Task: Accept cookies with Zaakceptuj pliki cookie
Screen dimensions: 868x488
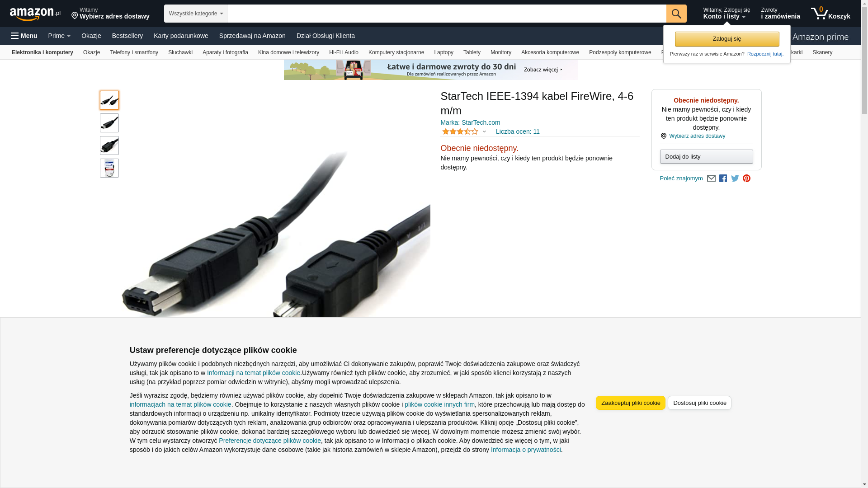Action: click(x=630, y=403)
